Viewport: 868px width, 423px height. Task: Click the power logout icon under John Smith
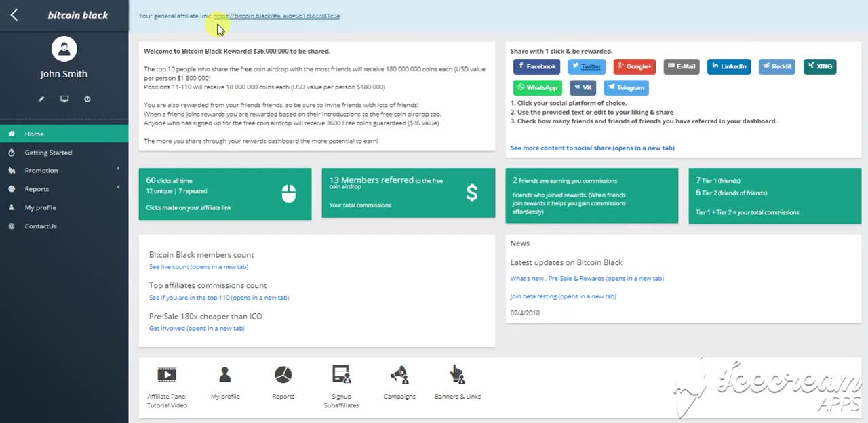point(87,99)
